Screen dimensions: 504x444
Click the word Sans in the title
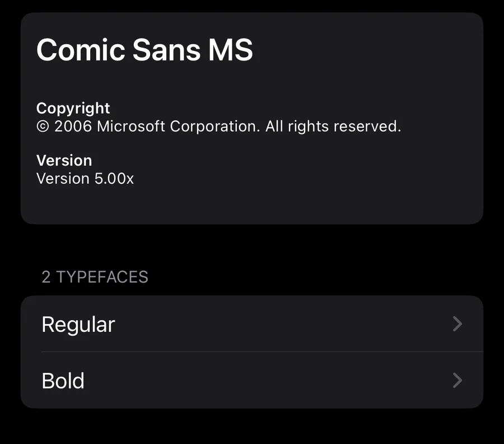tap(167, 50)
